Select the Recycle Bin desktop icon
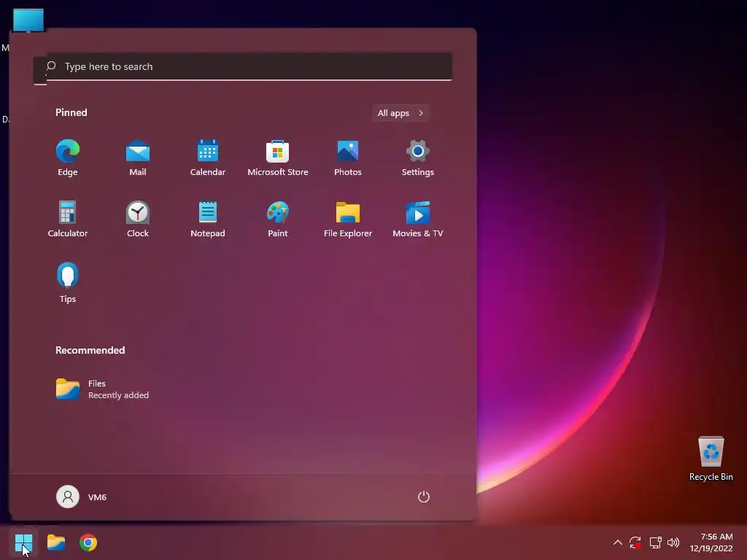Screen dimensions: 747x560 point(711,459)
